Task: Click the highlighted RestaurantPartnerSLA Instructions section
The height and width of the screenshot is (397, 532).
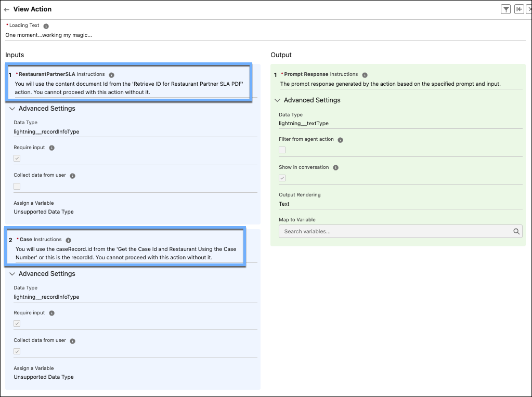Action: click(x=127, y=82)
